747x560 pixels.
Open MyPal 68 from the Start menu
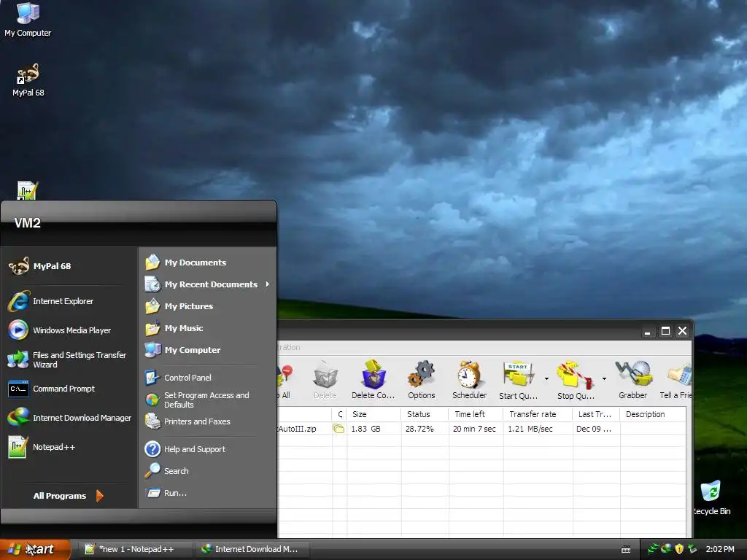pyautogui.click(x=69, y=266)
